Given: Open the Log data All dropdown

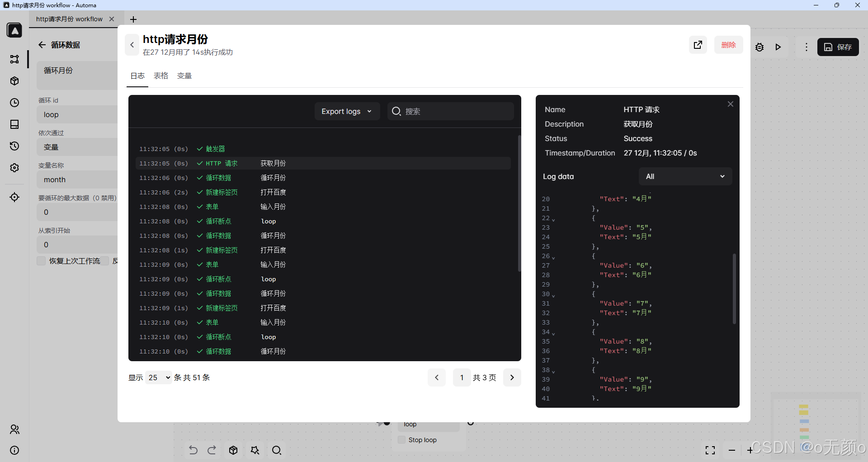Looking at the screenshot, I should click(685, 176).
